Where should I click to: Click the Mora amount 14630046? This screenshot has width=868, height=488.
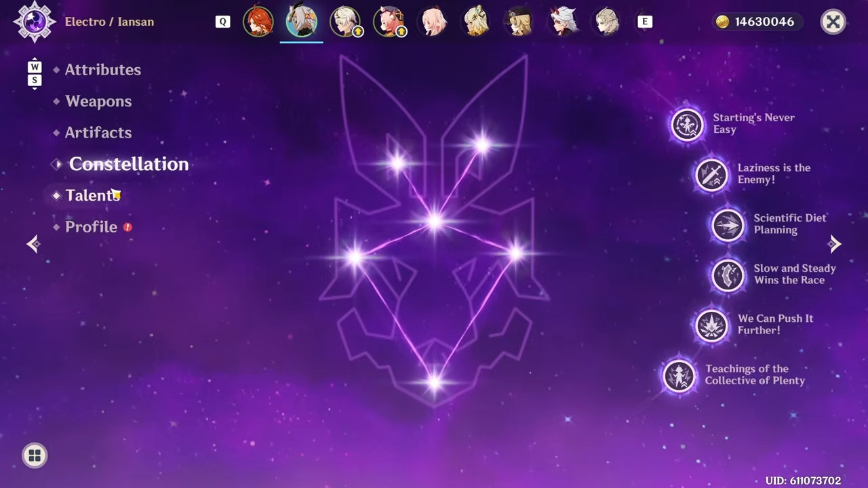[x=764, y=22]
